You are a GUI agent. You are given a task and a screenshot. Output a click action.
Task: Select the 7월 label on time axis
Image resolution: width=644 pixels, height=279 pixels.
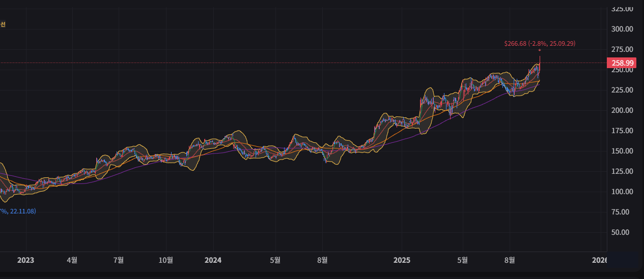pyautogui.click(x=119, y=260)
